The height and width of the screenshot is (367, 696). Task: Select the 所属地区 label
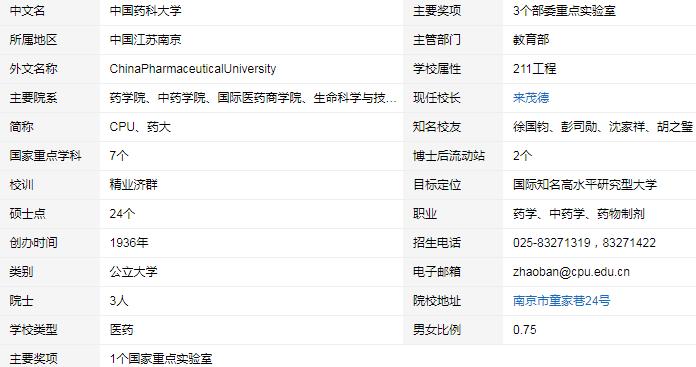click(x=33, y=39)
